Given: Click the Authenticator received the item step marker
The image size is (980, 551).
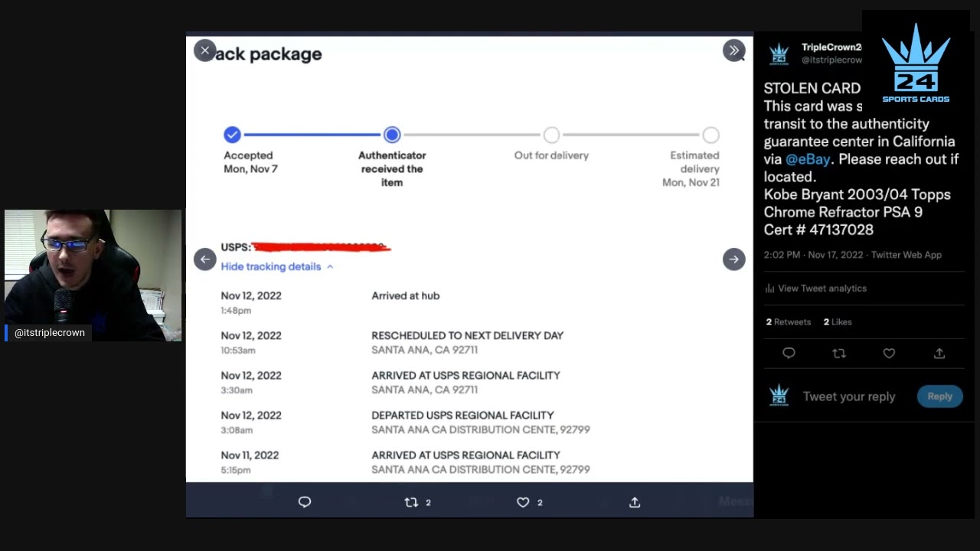Looking at the screenshot, I should coord(392,135).
